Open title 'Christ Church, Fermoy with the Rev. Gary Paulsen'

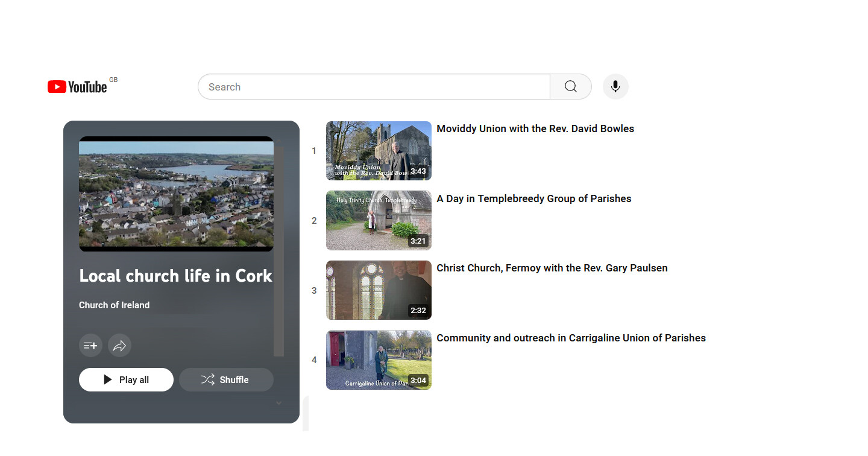pos(552,268)
